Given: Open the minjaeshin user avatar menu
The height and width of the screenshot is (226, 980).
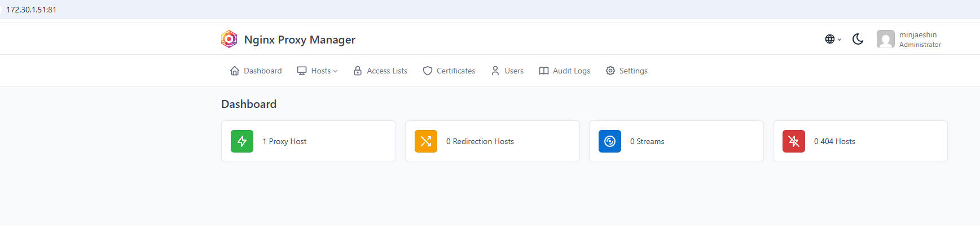Looking at the screenshot, I should point(885,39).
